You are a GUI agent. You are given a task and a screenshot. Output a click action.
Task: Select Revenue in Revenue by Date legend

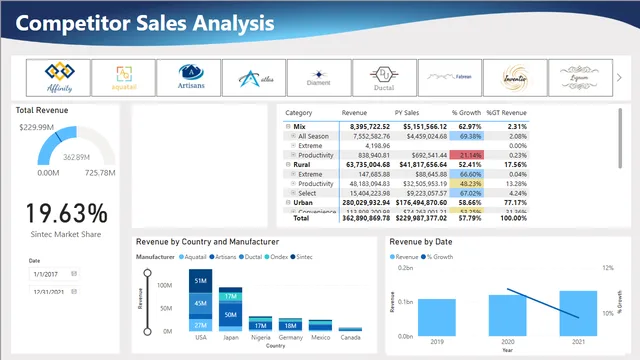[404, 257]
